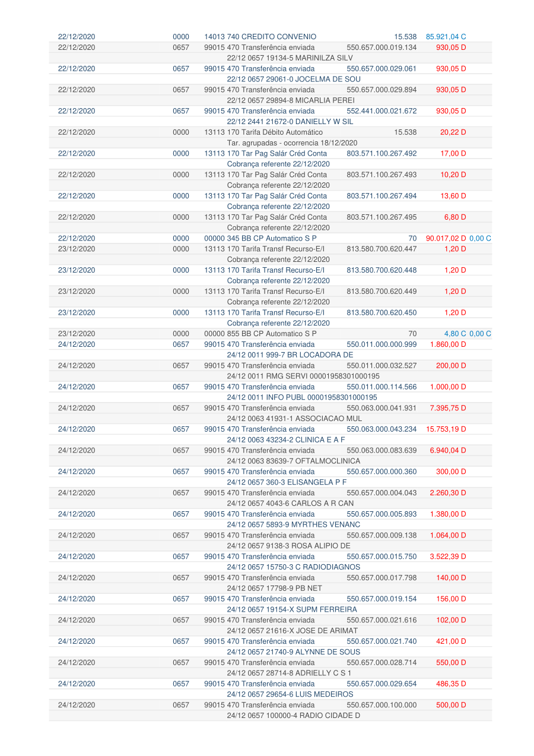The width and height of the screenshot is (534, 756).
Task: Click document number 550.657.000.021.740
Action: click(x=382, y=641)
